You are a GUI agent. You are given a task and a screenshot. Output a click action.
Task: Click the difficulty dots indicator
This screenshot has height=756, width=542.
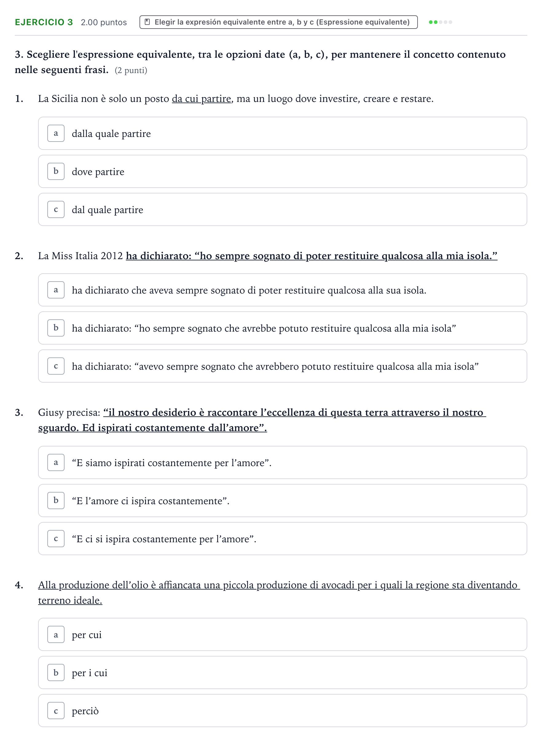(x=440, y=22)
